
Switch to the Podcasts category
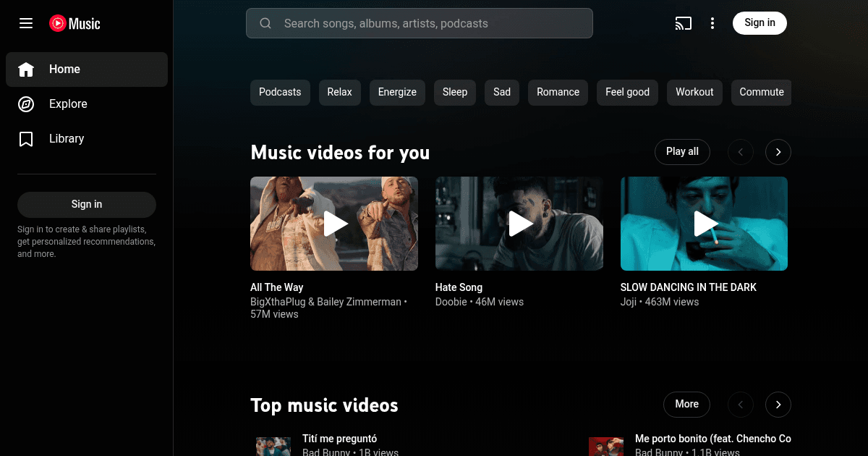tap(280, 92)
